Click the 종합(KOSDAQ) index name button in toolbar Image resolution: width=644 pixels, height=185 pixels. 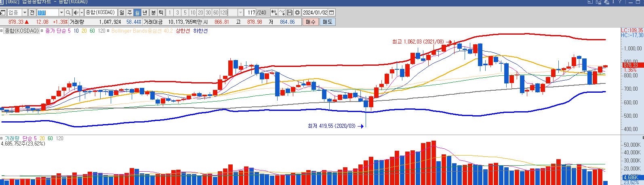[101, 12]
